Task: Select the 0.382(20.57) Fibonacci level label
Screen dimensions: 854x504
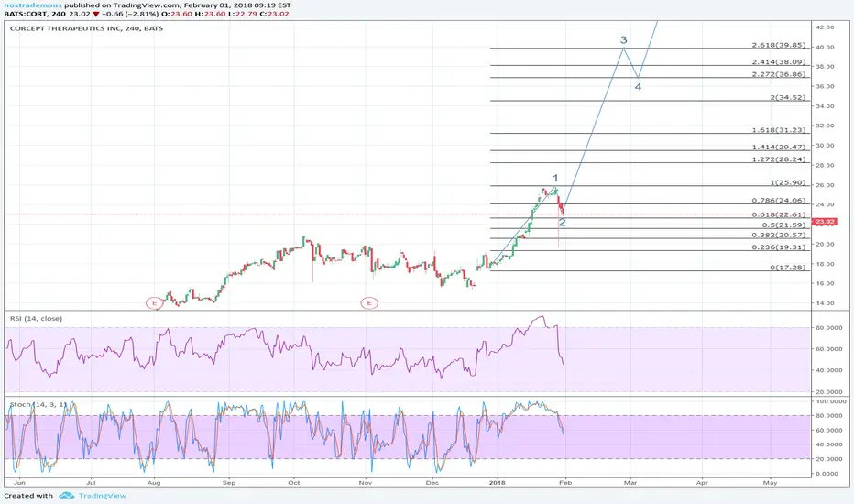Action: (x=778, y=235)
